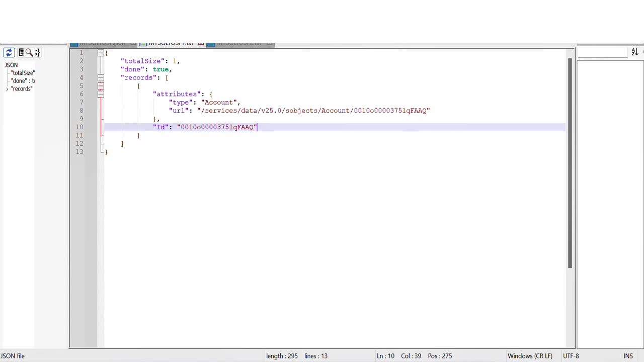The width and height of the screenshot is (644, 362).
Task: Click line number 8 in the margin
Action: (x=81, y=111)
